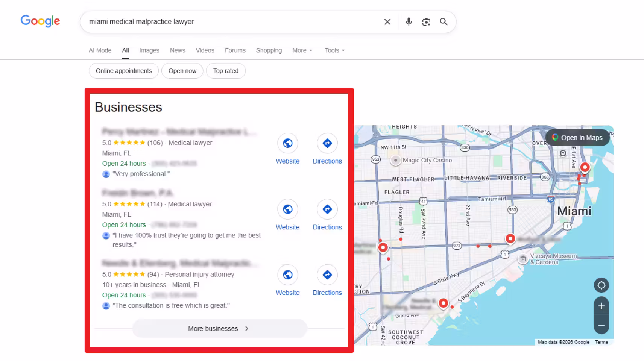This screenshot has width=644, height=361.
Task: Apply the Top rated filter chip
Action: click(226, 71)
